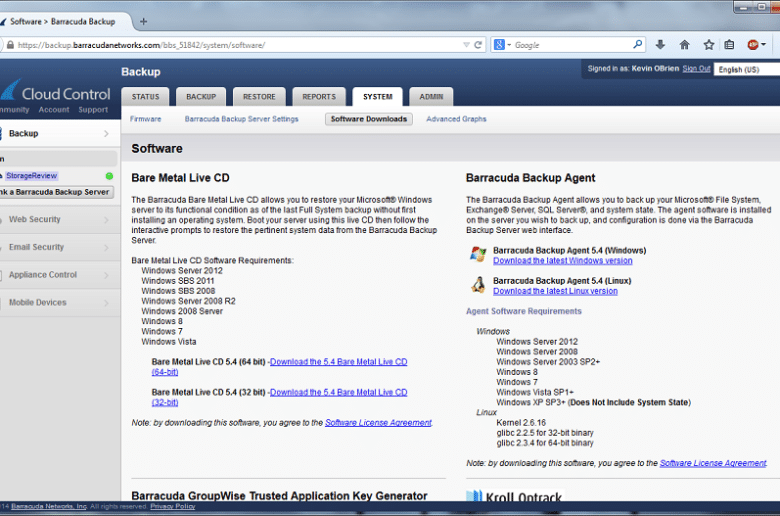Viewport: 780px width, 516px height.
Task: Click the Barracuda Backup Agent 5.4 (Windows) title
Action: [x=570, y=250]
